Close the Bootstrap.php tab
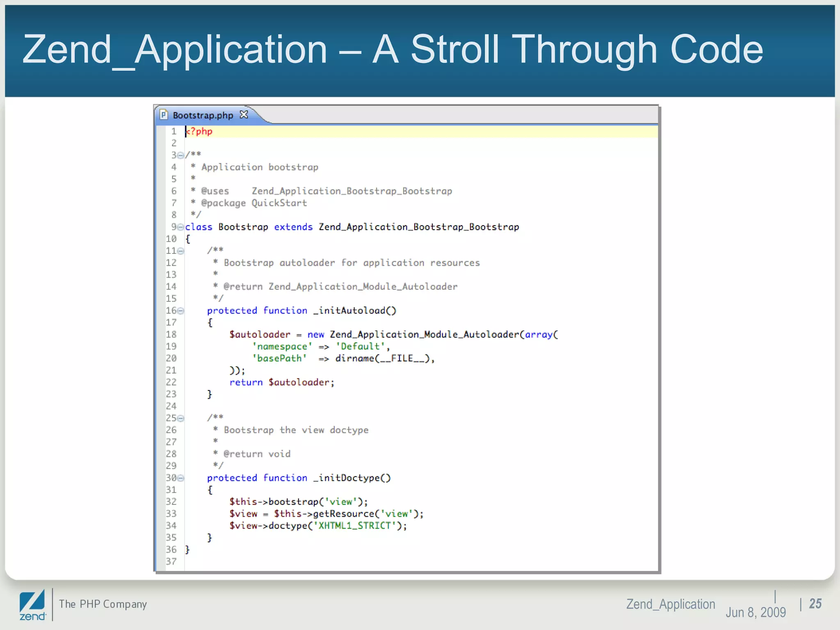The height and width of the screenshot is (630, 840). tap(244, 114)
